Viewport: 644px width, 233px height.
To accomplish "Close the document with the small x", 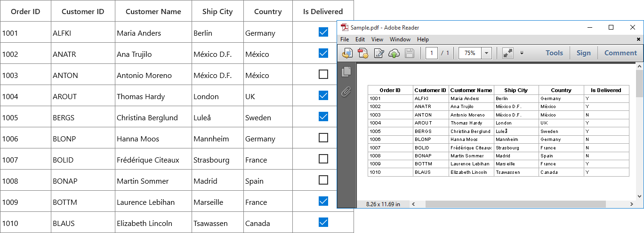I will pyautogui.click(x=638, y=39).
